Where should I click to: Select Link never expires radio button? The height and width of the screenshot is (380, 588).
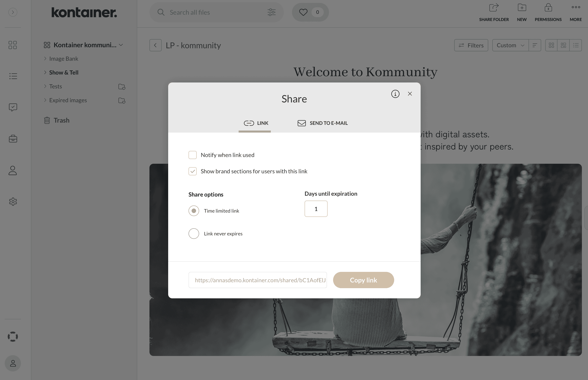(x=194, y=233)
